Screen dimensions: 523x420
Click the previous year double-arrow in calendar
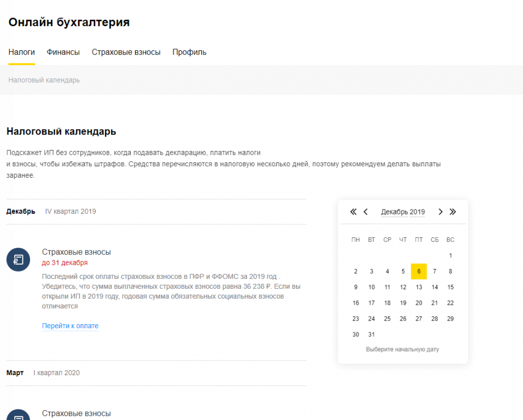tap(353, 212)
